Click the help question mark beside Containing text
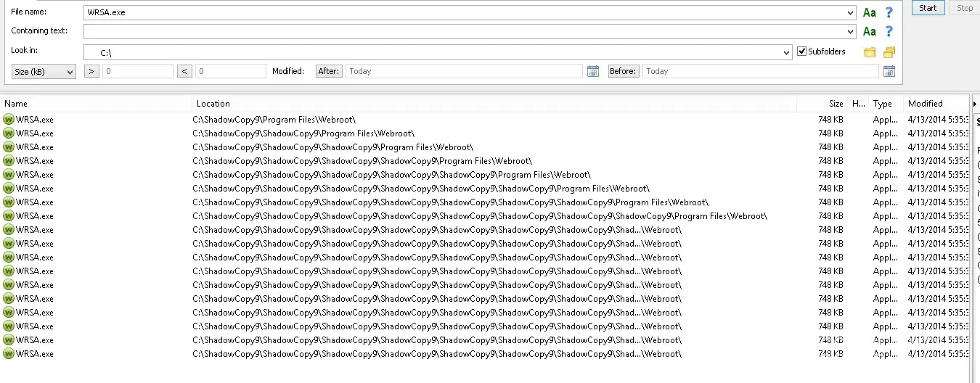The height and width of the screenshot is (383, 980). (x=889, y=31)
